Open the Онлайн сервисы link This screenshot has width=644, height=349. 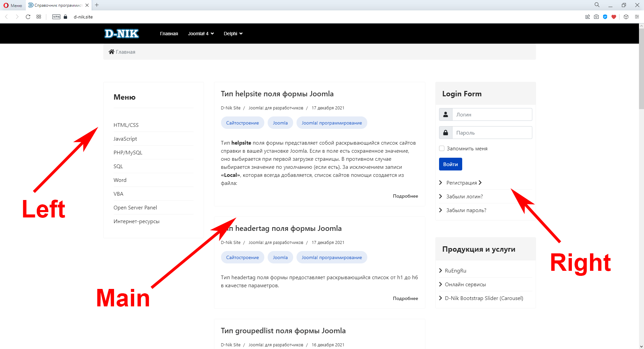click(465, 284)
